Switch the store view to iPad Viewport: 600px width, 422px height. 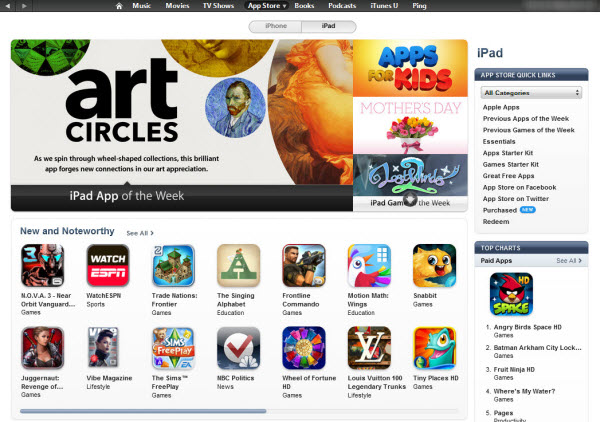pos(329,26)
